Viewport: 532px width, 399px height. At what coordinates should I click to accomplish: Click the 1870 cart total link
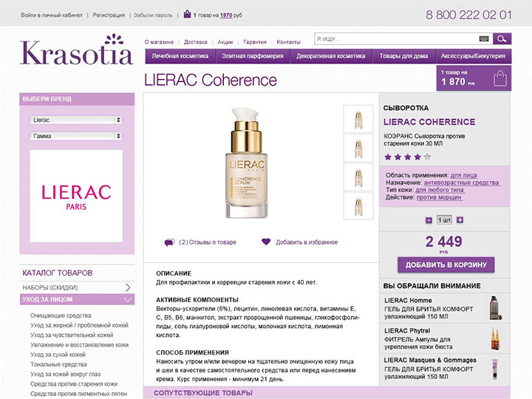226,16
